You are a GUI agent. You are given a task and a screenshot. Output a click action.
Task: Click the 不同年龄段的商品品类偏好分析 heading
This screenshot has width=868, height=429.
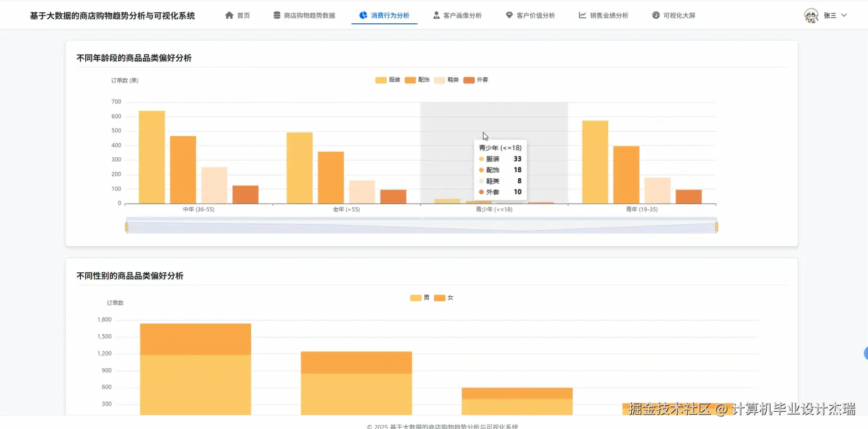click(134, 58)
